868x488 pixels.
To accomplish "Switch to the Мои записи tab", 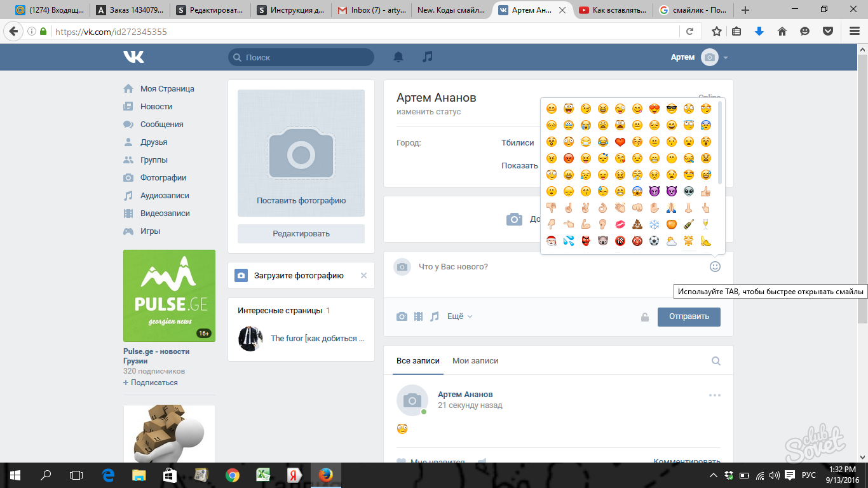I will tap(475, 361).
